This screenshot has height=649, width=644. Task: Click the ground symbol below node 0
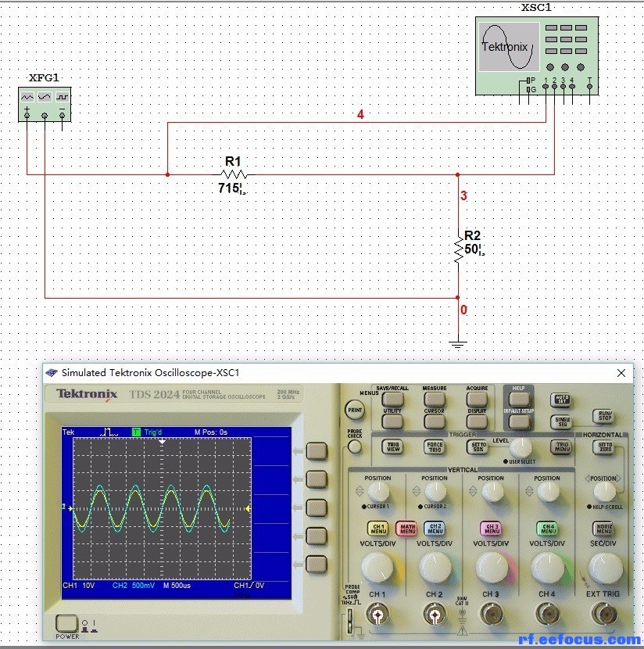458,344
